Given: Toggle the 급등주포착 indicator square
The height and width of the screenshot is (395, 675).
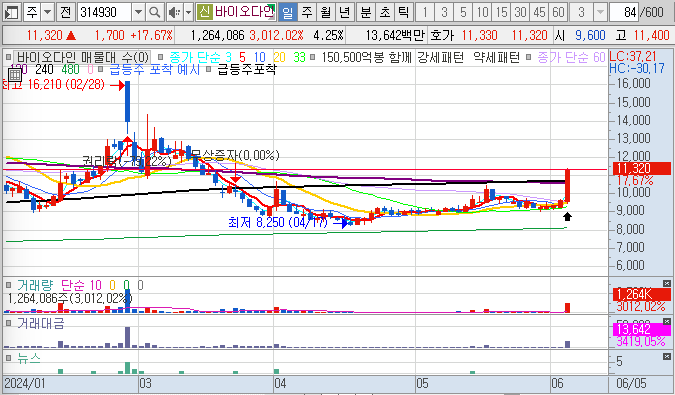Looking at the screenshot, I should pyautogui.click(x=209, y=69).
